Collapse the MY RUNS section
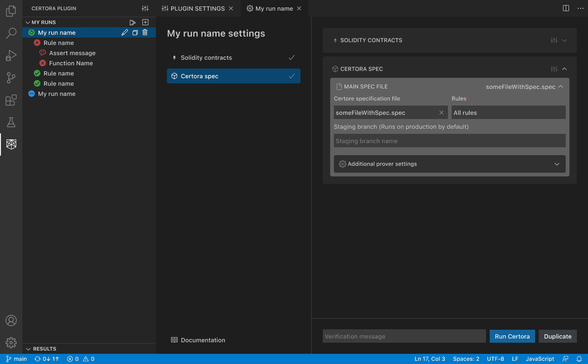The image size is (588, 364). (28, 22)
